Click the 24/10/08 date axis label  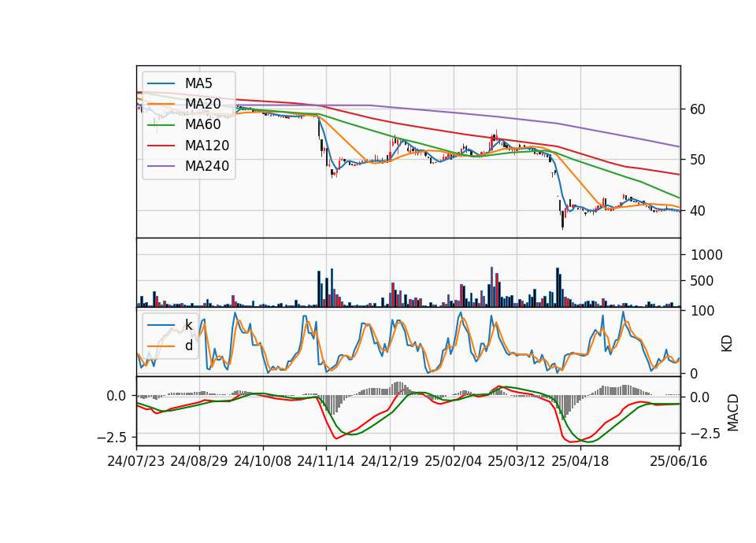(x=263, y=461)
